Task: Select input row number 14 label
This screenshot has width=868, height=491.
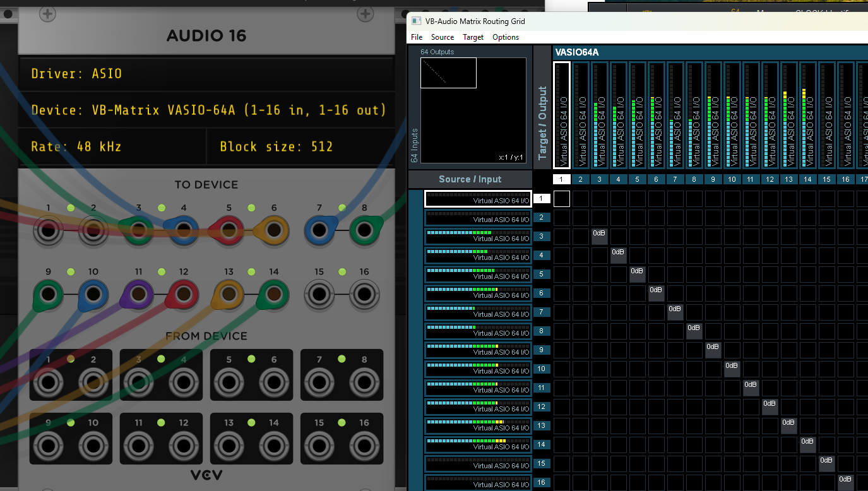Action: 541,444
